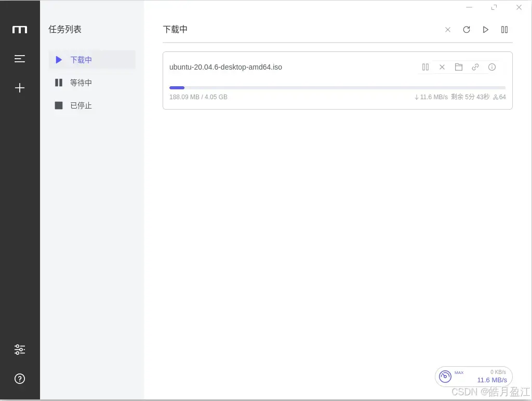Copy the ubuntu download link
This screenshot has height=401, width=532.
click(x=475, y=67)
